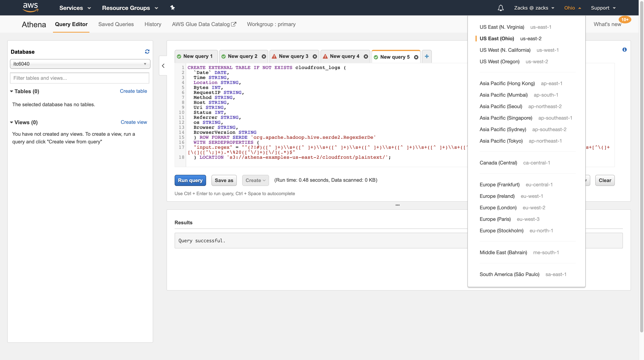
Task: Click the pin shortcut icon in navbar
Action: pos(172,8)
